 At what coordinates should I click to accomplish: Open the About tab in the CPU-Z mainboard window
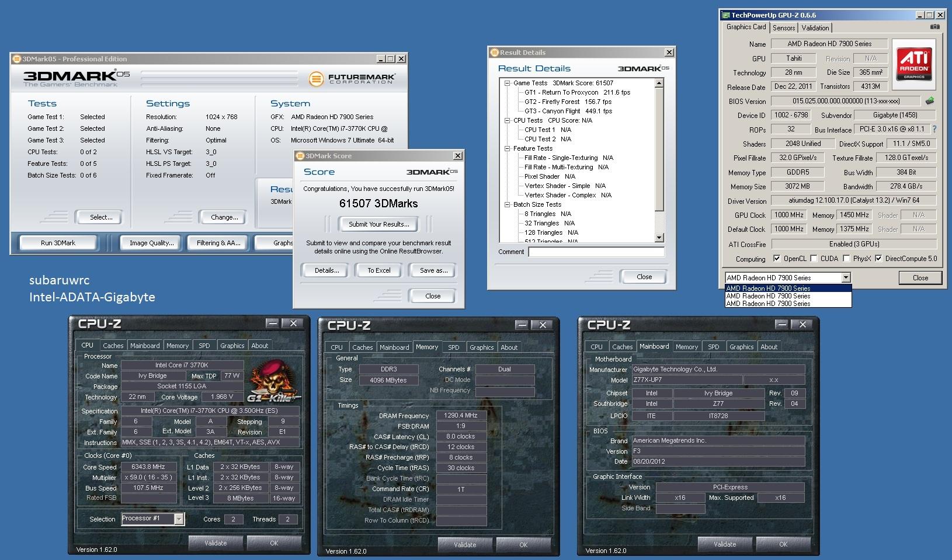pyautogui.click(x=769, y=347)
